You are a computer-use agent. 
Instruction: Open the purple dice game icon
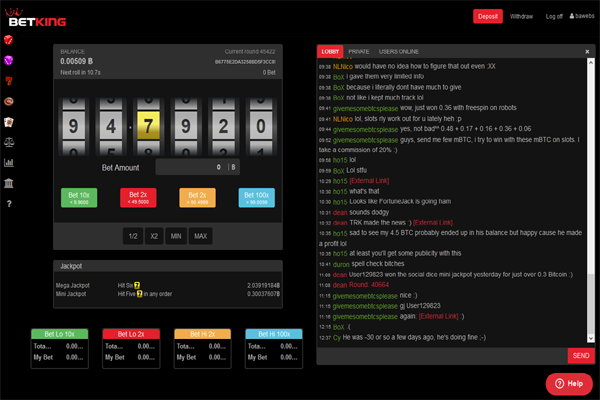tap(8, 60)
